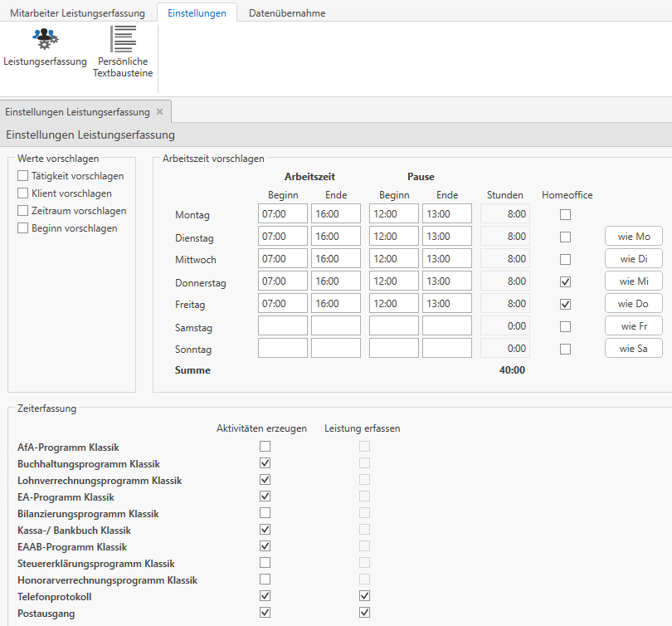Uncheck Leistung erfassen for Telefonprotokoll
Viewport: 672px width, 626px height.
click(x=364, y=596)
